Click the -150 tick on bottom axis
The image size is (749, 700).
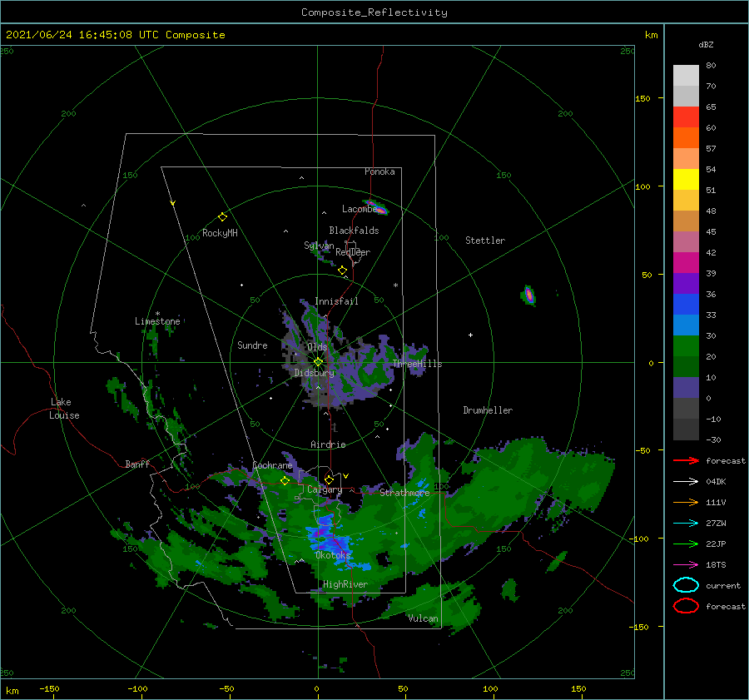pyautogui.click(x=49, y=688)
